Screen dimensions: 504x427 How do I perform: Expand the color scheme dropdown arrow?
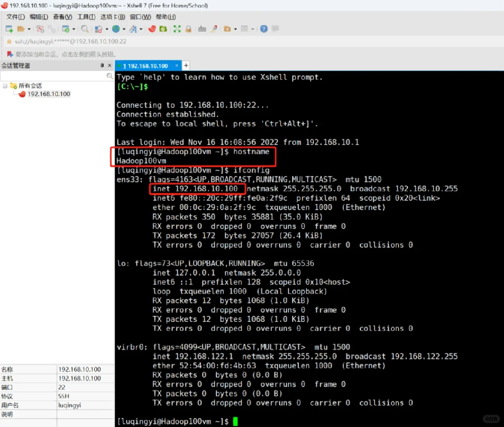pos(107,29)
